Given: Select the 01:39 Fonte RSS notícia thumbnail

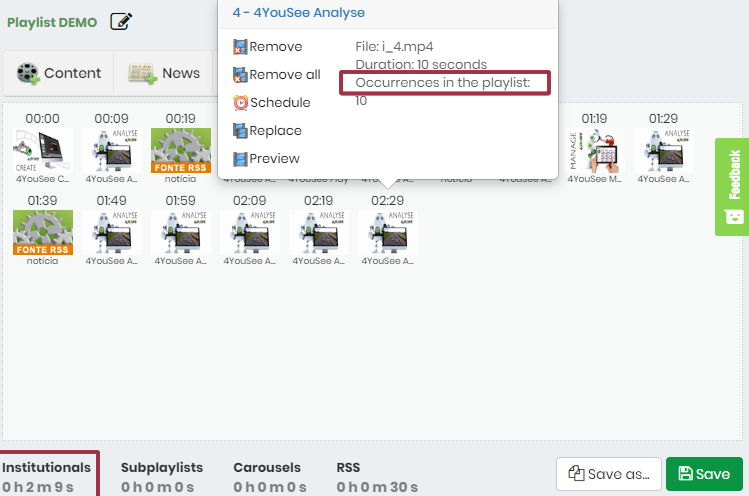Looking at the screenshot, I should click(x=43, y=232).
